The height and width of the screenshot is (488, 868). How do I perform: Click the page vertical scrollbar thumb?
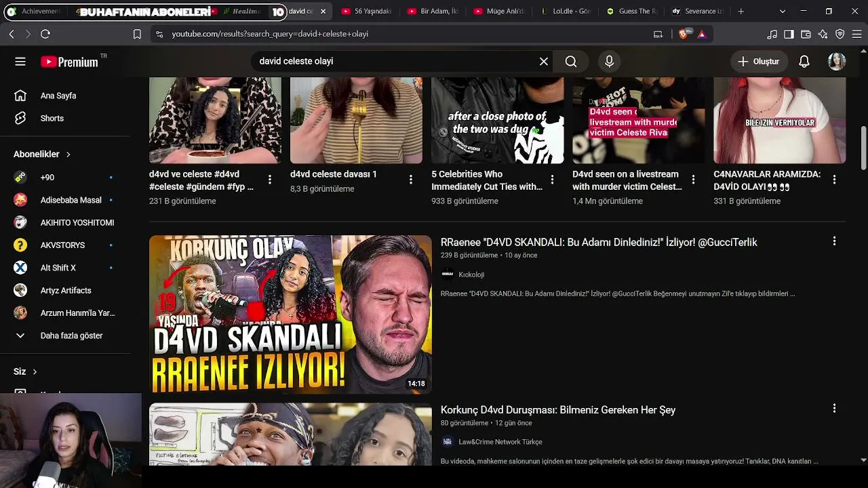pyautogui.click(x=863, y=147)
